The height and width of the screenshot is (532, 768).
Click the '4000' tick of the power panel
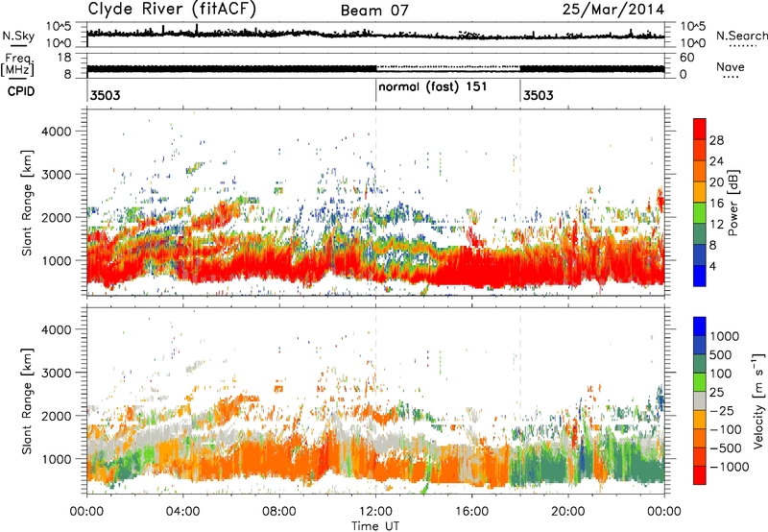point(56,132)
